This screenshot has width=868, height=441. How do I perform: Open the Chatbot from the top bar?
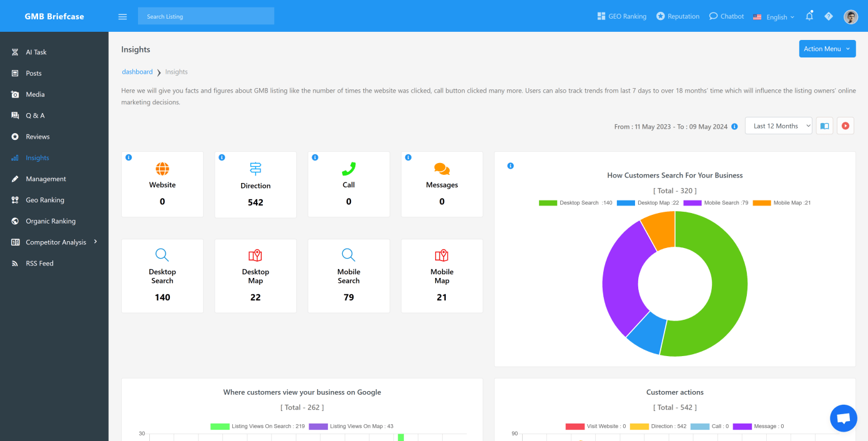click(726, 16)
